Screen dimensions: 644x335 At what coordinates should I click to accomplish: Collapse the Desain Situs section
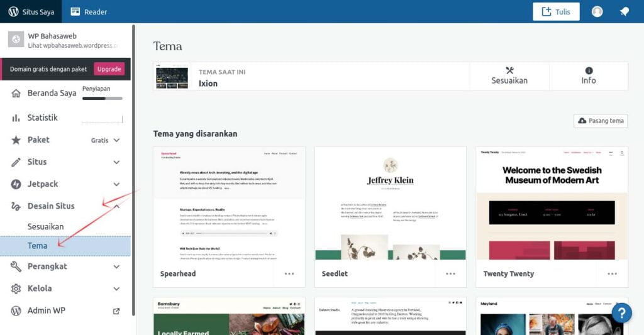tap(116, 206)
